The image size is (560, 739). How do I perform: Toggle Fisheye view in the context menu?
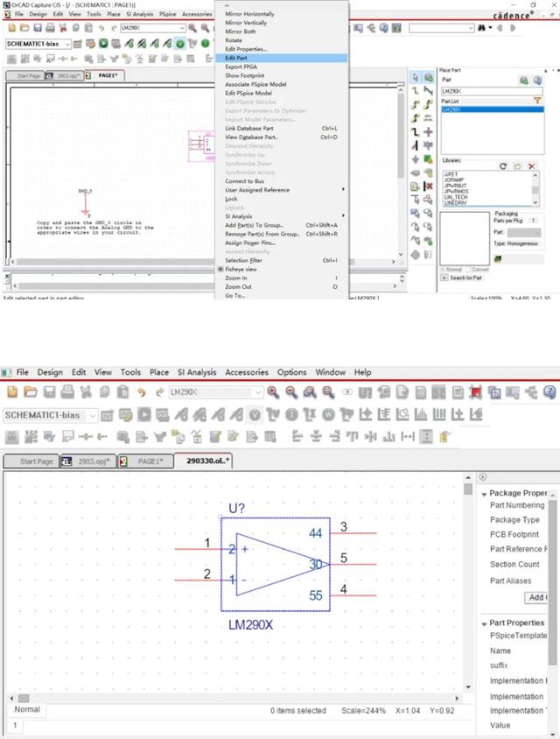tap(241, 269)
